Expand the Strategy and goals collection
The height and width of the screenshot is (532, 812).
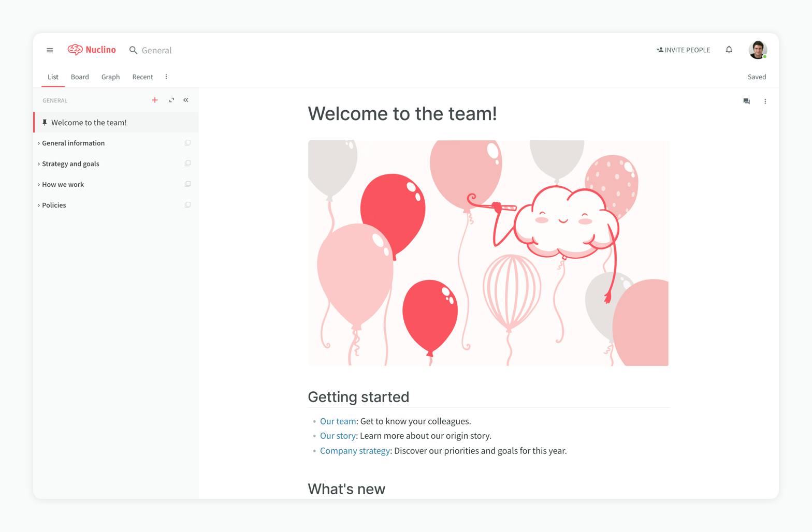point(39,164)
